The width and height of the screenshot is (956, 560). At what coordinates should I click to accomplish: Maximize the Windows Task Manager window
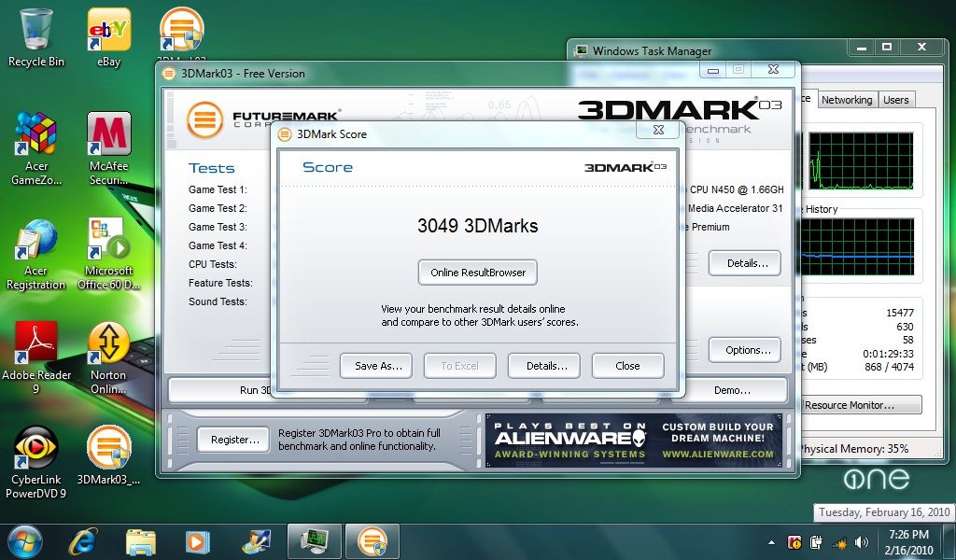pyautogui.click(x=887, y=47)
